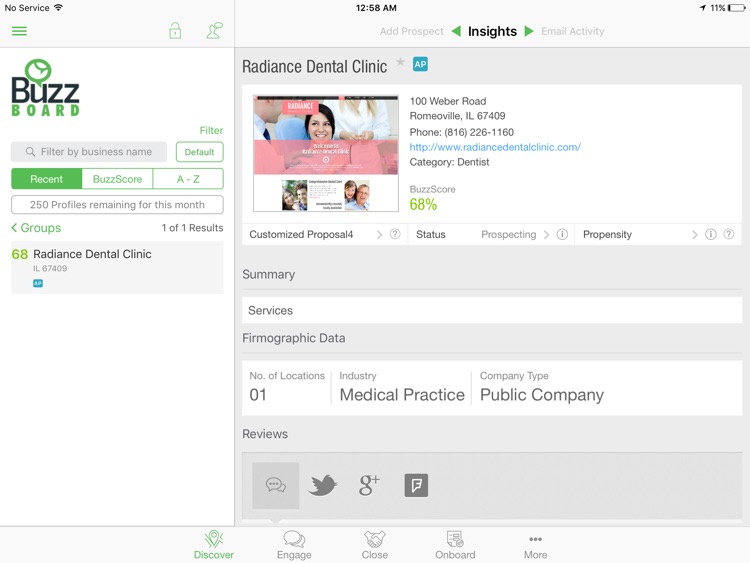
Task: Expand Status Prospecting chevron
Action: 546,234
